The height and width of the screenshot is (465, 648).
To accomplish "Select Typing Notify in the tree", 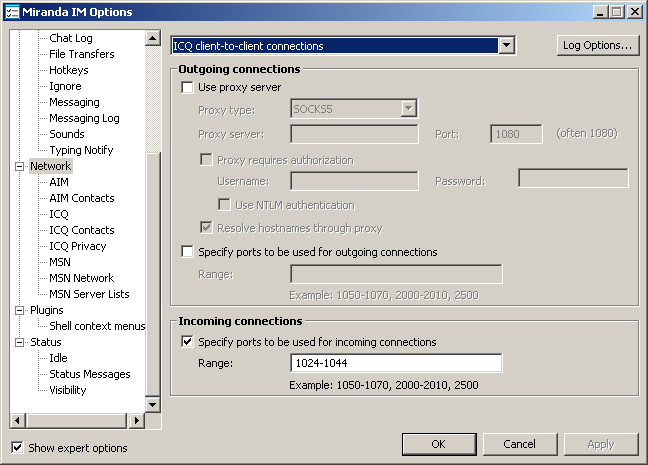I will pyautogui.click(x=81, y=150).
